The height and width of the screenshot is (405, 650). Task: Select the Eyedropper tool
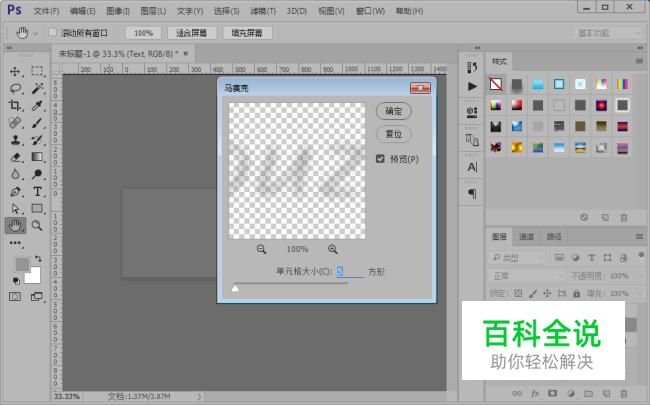click(37, 105)
